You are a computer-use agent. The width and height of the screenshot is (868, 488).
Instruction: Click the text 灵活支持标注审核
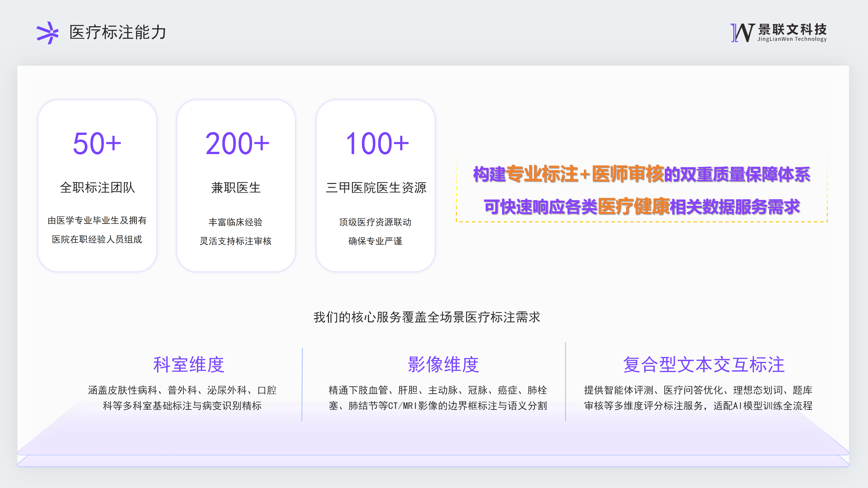click(x=236, y=241)
